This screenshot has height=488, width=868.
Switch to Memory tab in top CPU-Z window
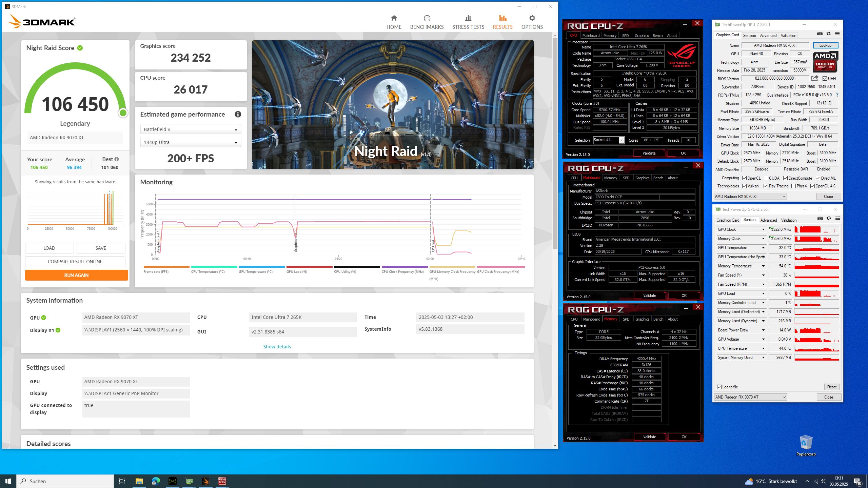(610, 36)
